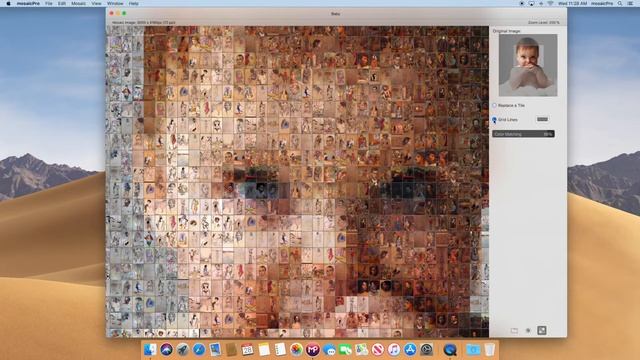Click the mosaicPro user name in menu bar

click(x=602, y=3)
